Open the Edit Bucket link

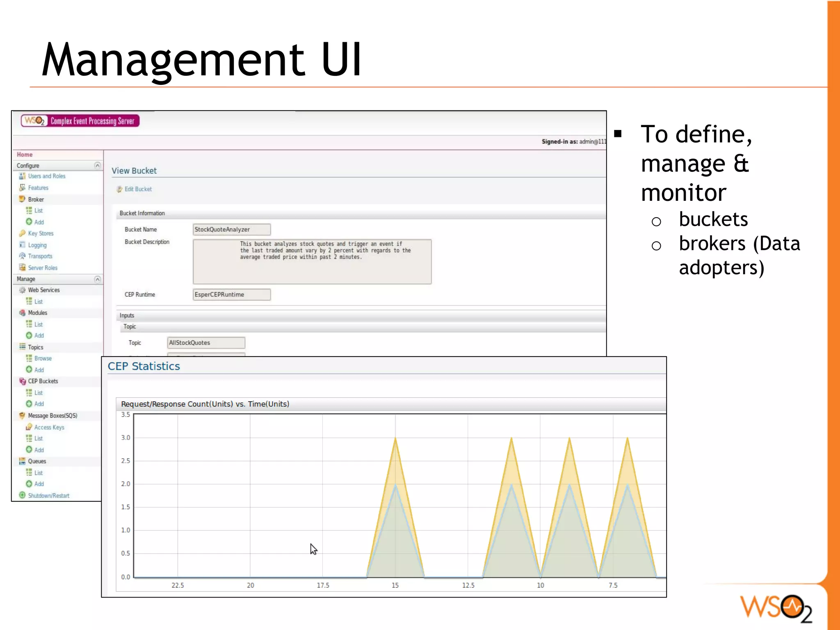point(138,189)
